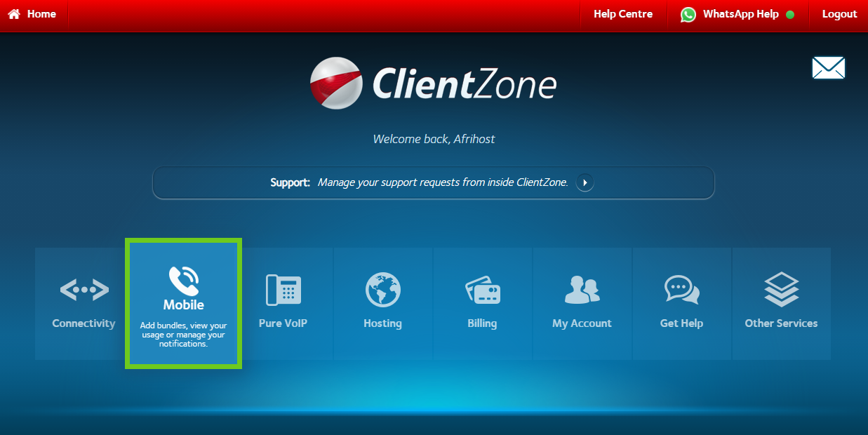Go to Home in top bar
Image resolution: width=868 pixels, height=435 pixels.
41,14
